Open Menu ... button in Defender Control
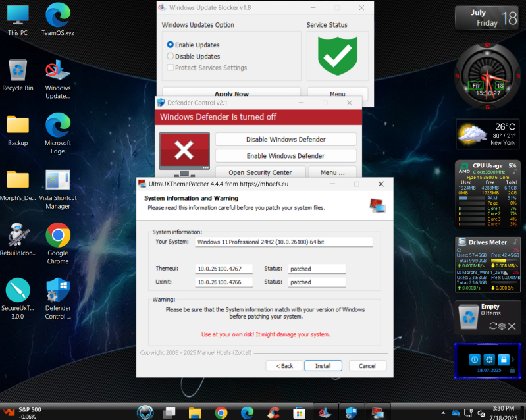 pyautogui.click(x=332, y=172)
